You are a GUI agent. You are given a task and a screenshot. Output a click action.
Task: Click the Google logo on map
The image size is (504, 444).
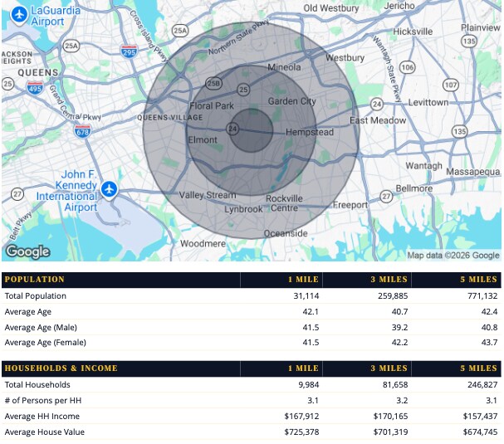click(x=28, y=251)
